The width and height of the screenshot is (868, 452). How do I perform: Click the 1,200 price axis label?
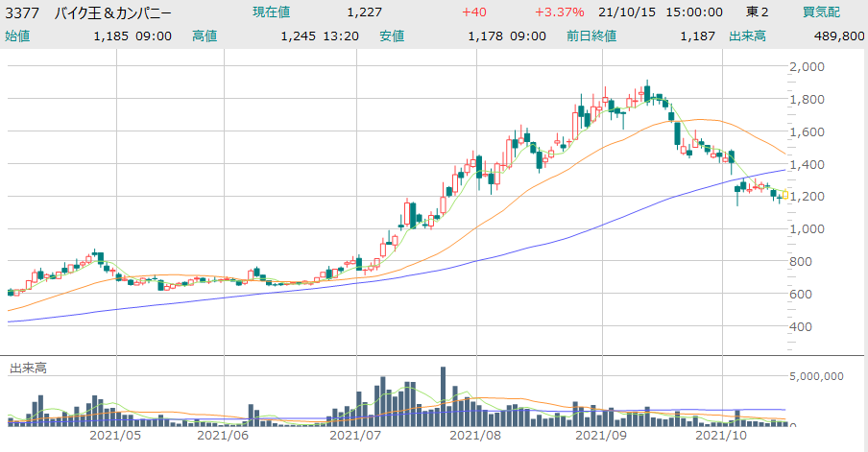click(x=807, y=197)
